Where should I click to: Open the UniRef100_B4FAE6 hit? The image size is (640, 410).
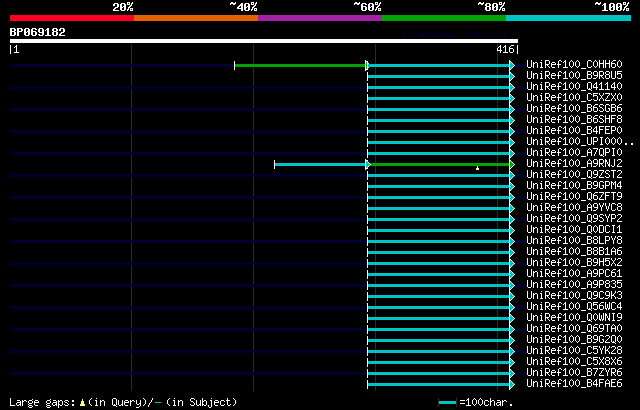(x=574, y=384)
